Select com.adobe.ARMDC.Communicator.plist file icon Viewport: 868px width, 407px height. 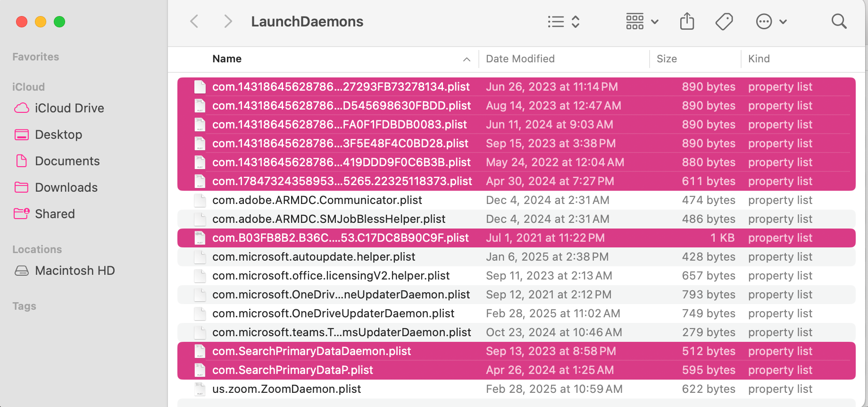[200, 200]
